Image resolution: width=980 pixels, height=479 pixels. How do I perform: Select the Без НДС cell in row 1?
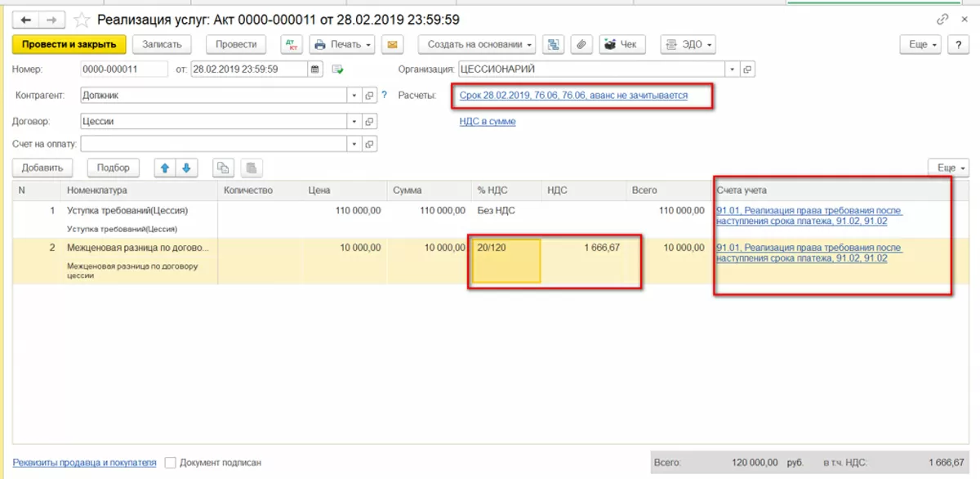tap(506, 219)
